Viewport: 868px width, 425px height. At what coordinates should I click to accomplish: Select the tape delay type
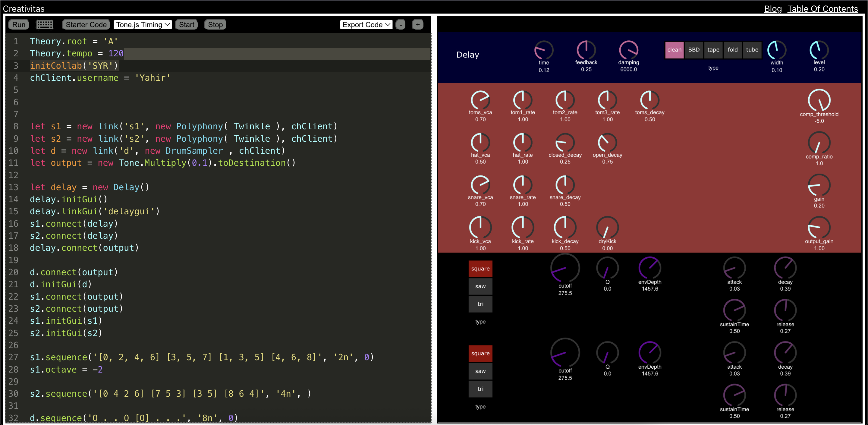[713, 50]
